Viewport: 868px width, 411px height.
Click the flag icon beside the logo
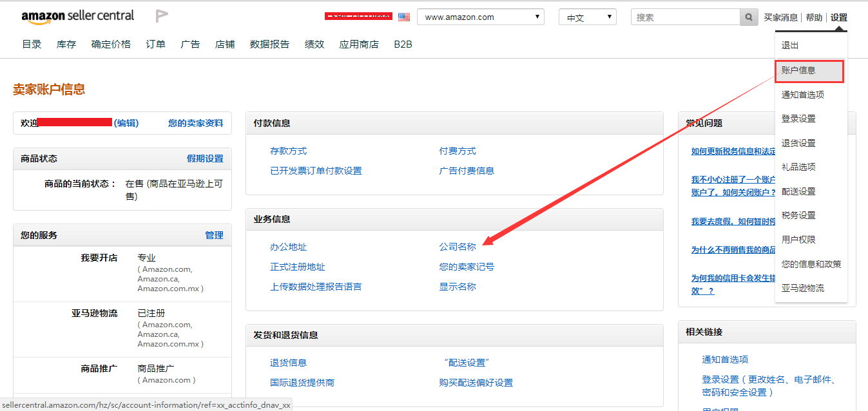click(162, 16)
